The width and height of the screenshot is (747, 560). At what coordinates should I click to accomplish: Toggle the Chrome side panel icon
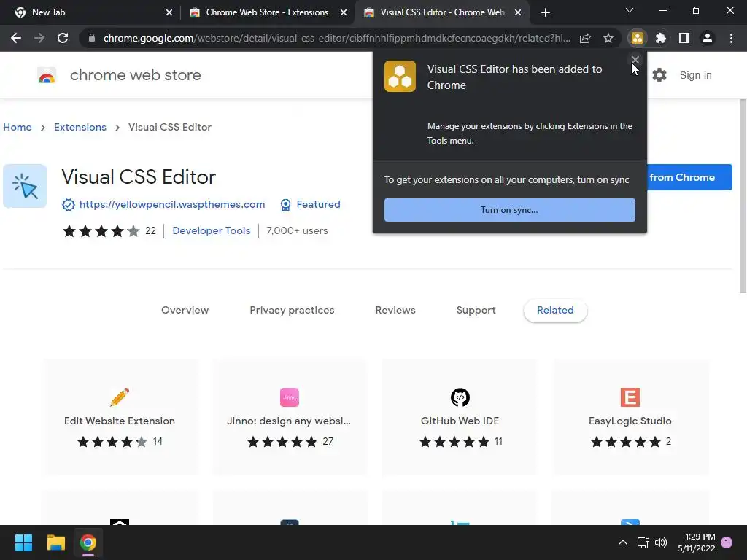click(684, 38)
